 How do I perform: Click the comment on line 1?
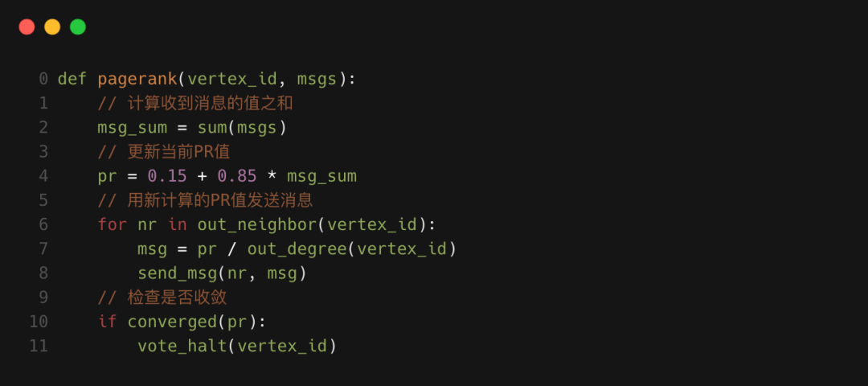pos(182,103)
